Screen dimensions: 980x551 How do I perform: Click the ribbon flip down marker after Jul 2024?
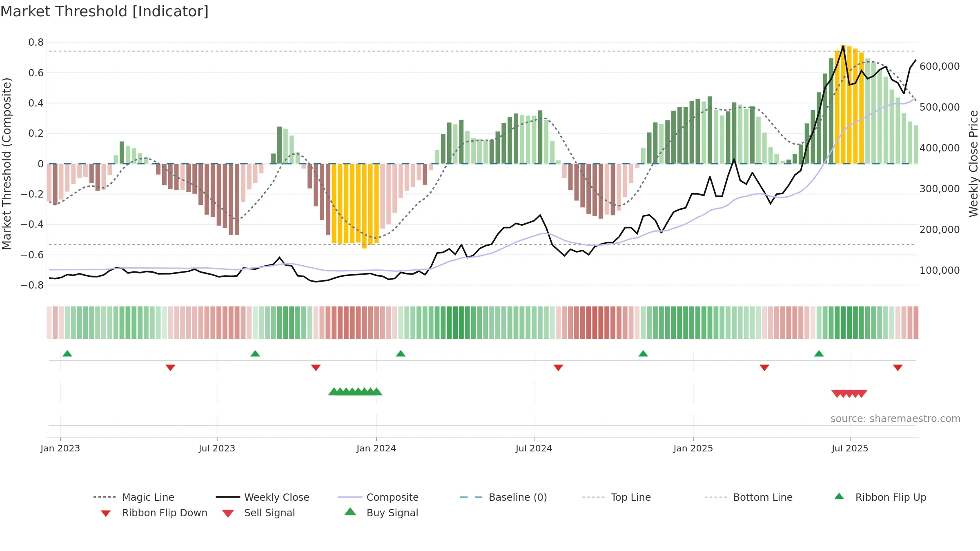pyautogui.click(x=558, y=368)
